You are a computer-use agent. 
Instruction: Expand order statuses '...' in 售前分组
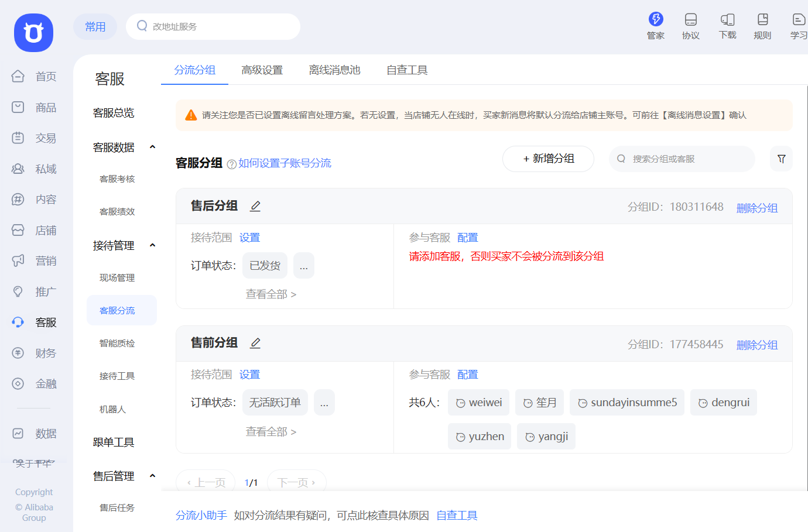pos(324,403)
